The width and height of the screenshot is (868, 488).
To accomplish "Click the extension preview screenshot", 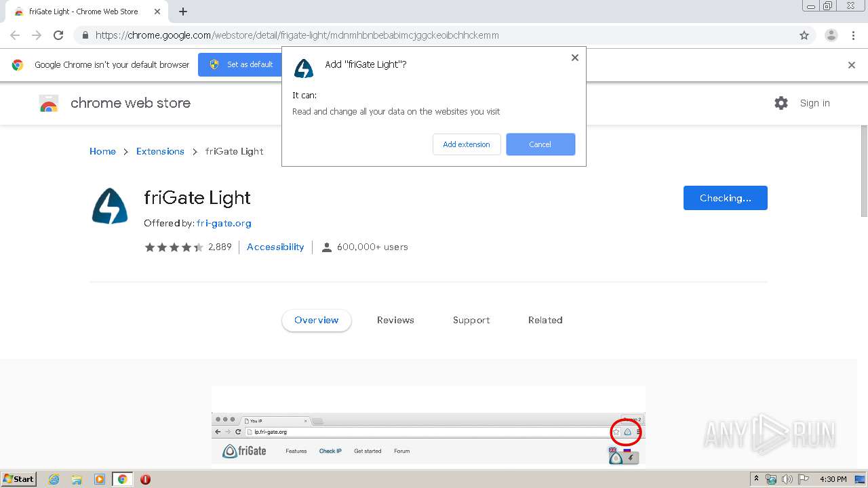I will [x=429, y=428].
